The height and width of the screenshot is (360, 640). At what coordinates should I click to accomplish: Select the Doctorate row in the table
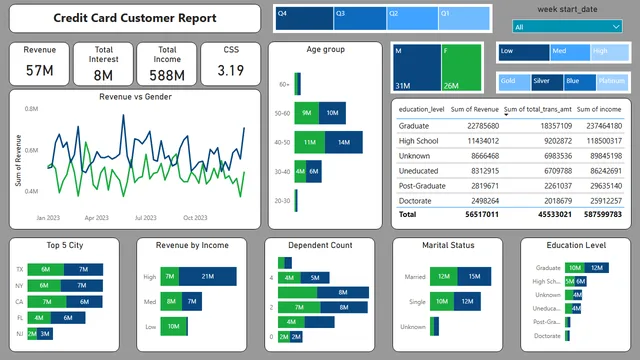[x=510, y=201]
